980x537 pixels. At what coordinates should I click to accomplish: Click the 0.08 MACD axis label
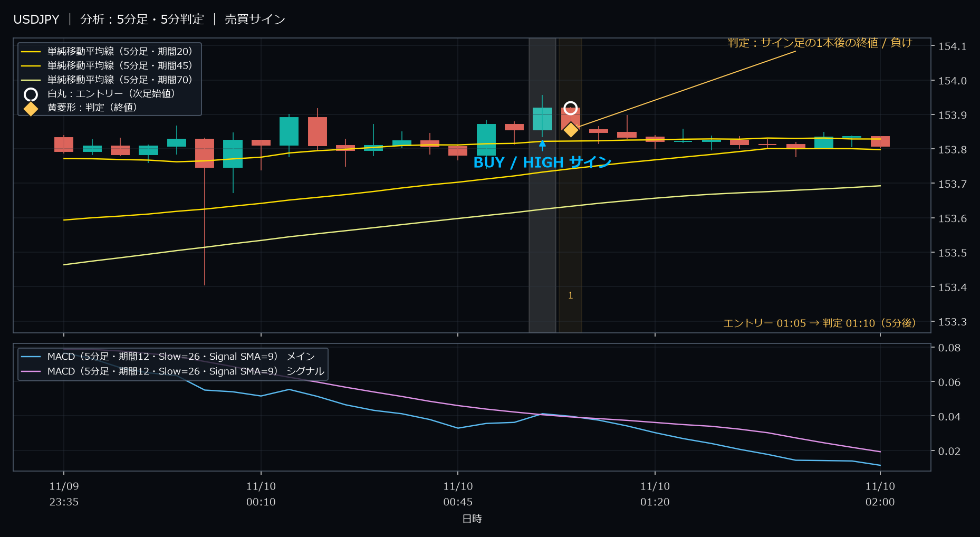949,348
